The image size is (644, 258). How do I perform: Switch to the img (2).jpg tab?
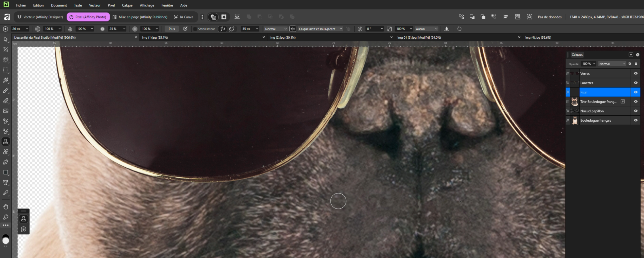pyautogui.click(x=283, y=38)
